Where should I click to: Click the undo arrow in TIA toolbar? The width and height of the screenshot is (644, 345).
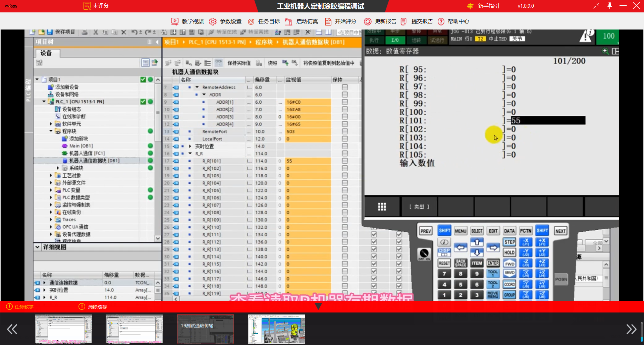pyautogui.click(x=134, y=32)
